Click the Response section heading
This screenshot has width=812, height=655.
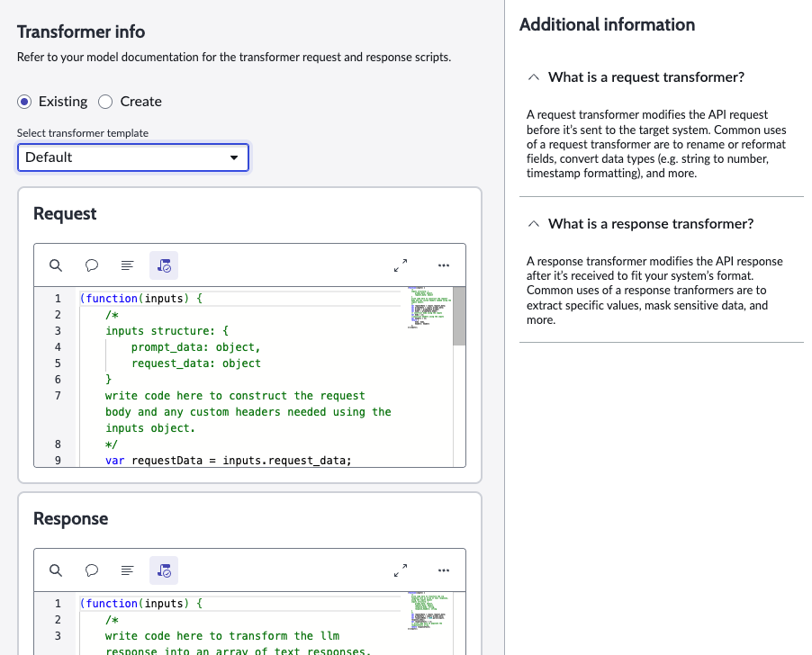[x=71, y=518]
